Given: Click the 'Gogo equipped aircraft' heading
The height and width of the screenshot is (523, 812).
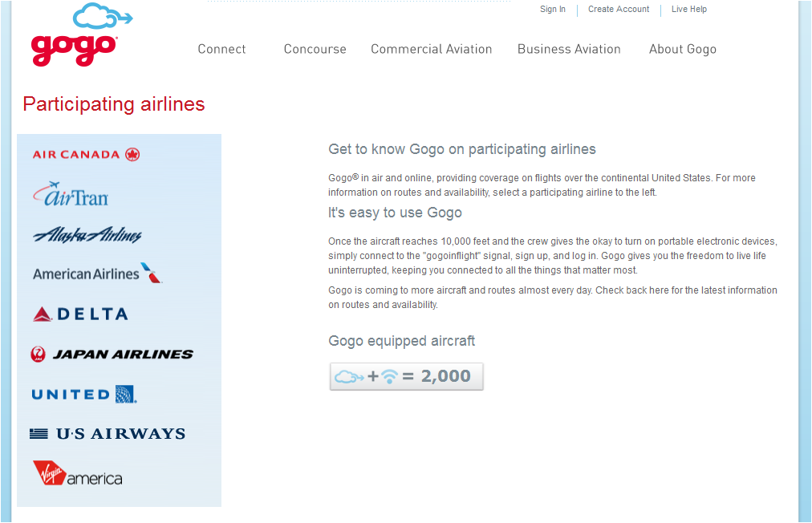Looking at the screenshot, I should [x=401, y=341].
